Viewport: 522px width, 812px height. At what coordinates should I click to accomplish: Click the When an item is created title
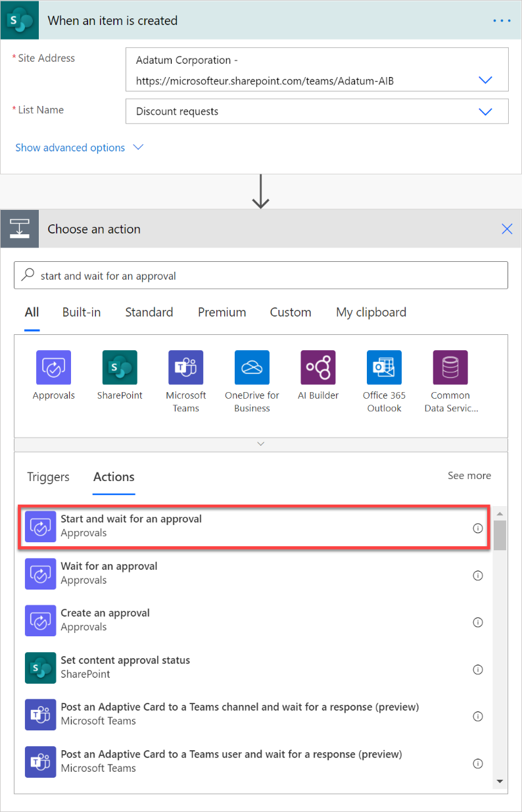(112, 20)
